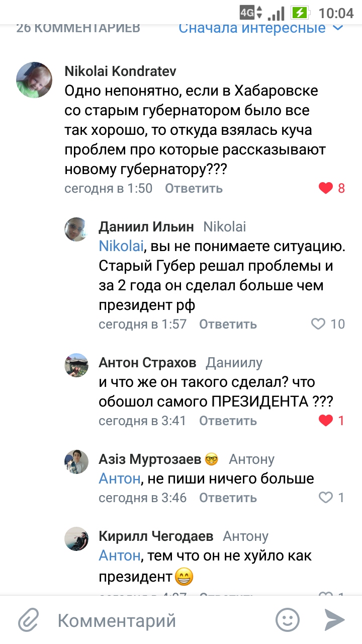The width and height of the screenshot is (362, 644).
Task: Open Nikolai Kondratev's profile avatar
Action: (x=34, y=79)
